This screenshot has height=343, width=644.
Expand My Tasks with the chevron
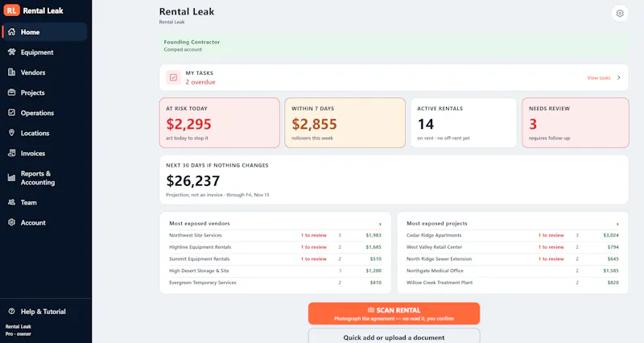[618, 77]
